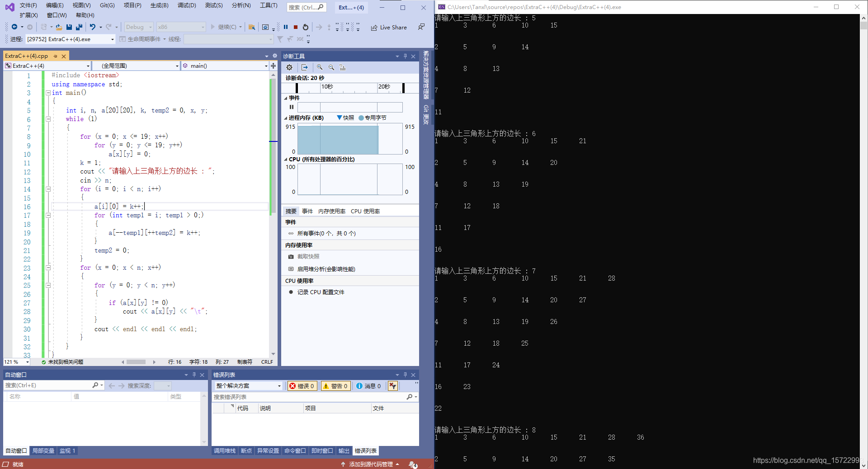Click the Save file floppy icon
868x469 pixels.
coord(69,27)
